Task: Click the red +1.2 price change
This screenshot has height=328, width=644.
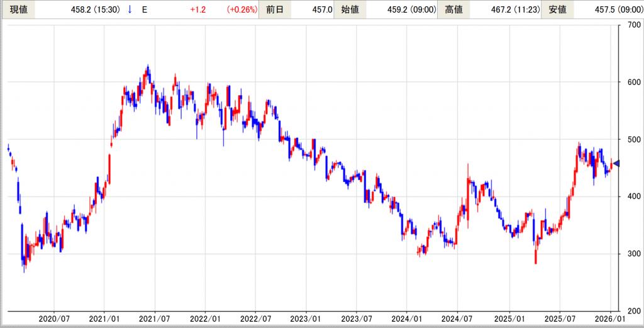Action: (x=199, y=9)
